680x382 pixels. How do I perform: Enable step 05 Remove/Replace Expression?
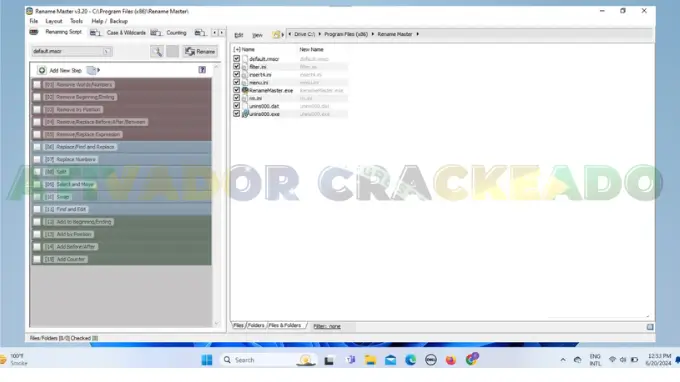[37, 134]
